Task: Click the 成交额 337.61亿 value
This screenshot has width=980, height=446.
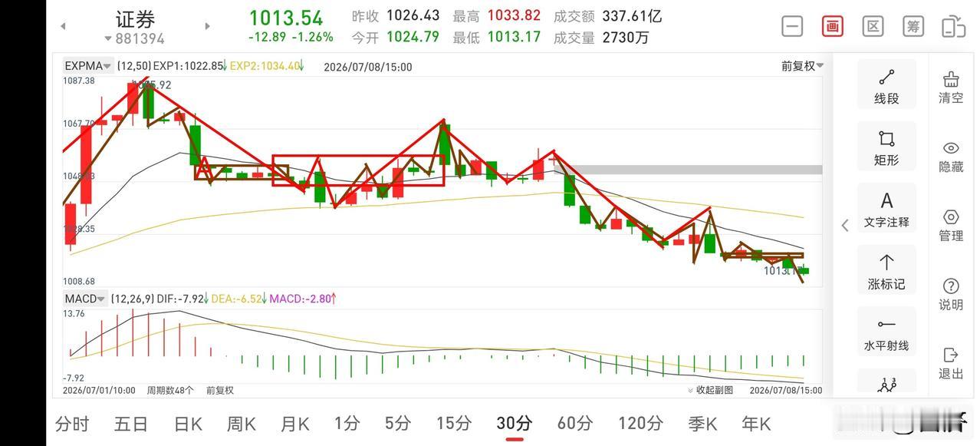Action: (x=632, y=15)
